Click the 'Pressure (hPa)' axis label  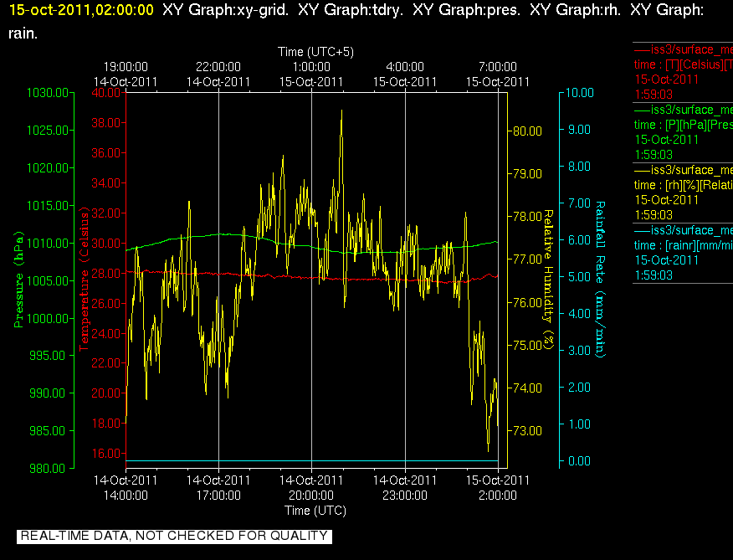point(18,280)
